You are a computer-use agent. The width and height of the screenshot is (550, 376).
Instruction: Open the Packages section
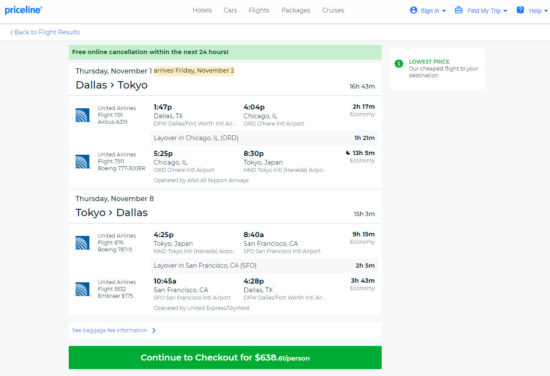tap(296, 11)
